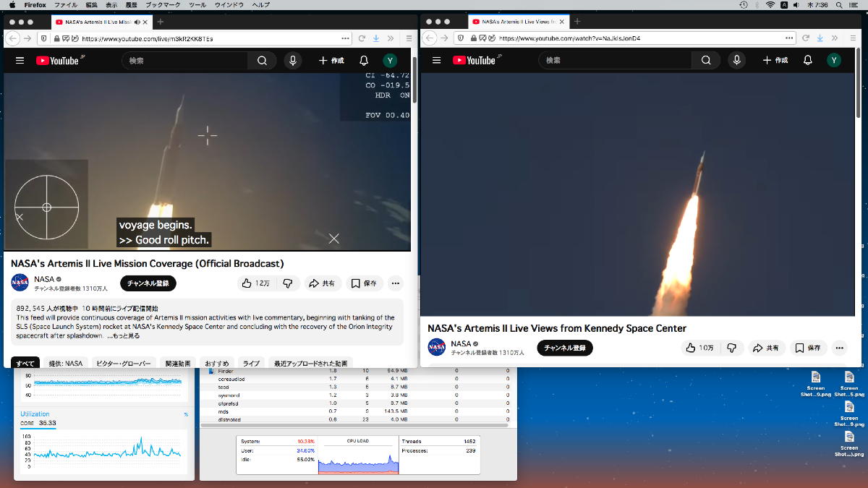Screen dimensions: 868x488
Task: Open the ツール menu
Action: pos(197,4)
